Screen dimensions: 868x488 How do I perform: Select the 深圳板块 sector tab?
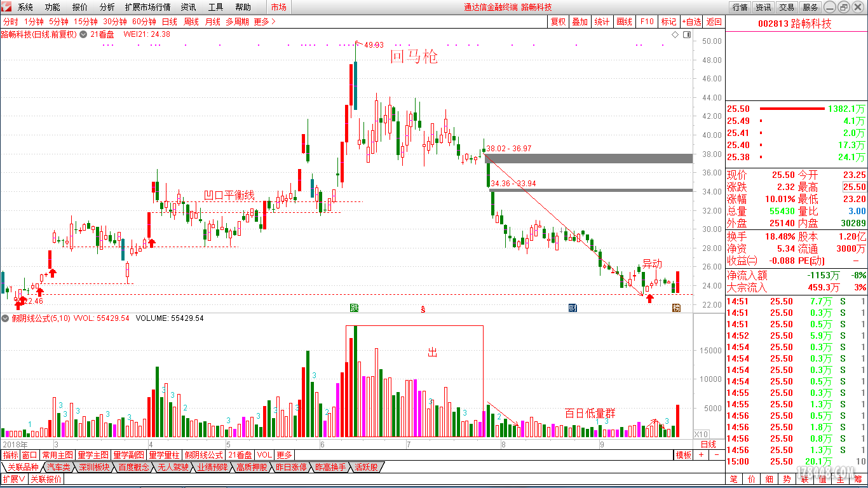[x=94, y=467]
